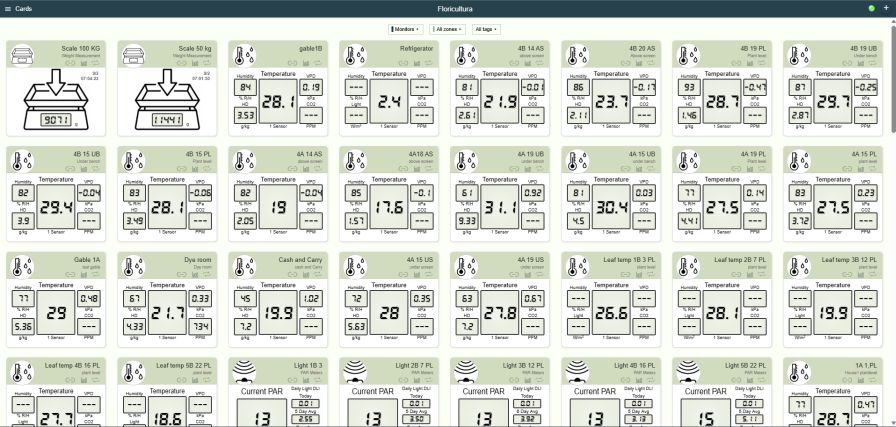Screen dimensions: 896x427
Task: Click the link icon on 4B 14 AS card
Action: tap(514, 63)
